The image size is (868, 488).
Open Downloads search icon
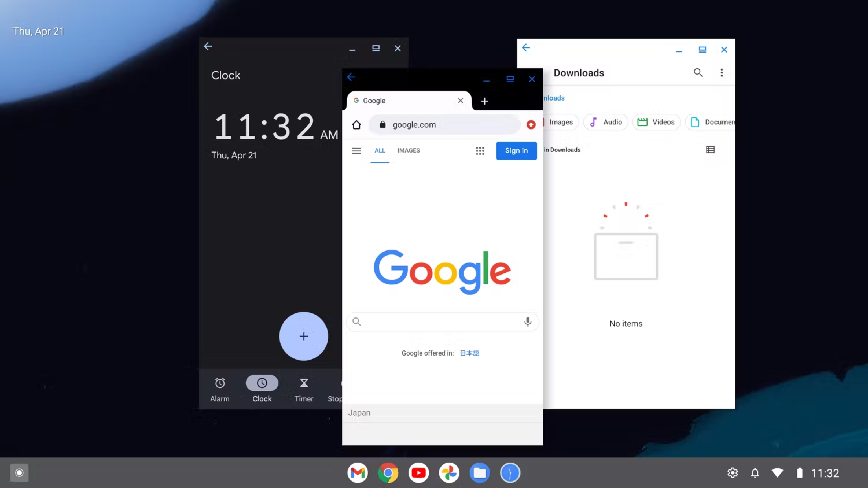tap(698, 72)
